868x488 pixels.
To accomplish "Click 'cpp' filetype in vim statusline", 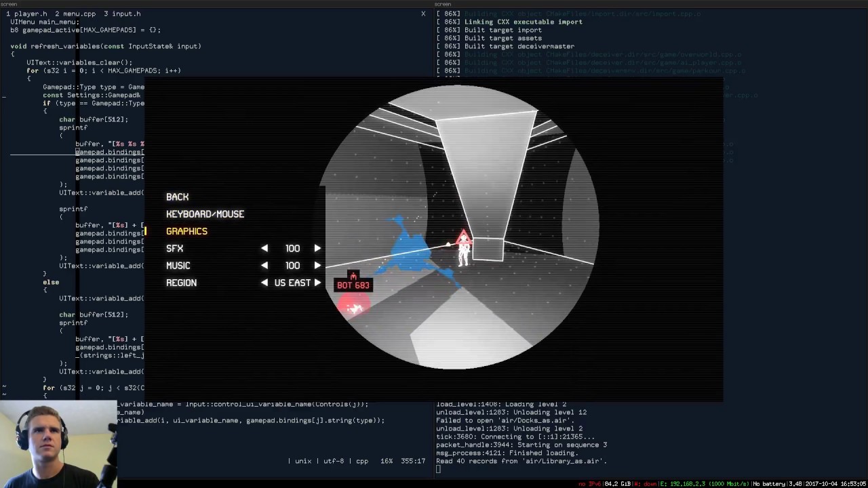I will point(362,461).
